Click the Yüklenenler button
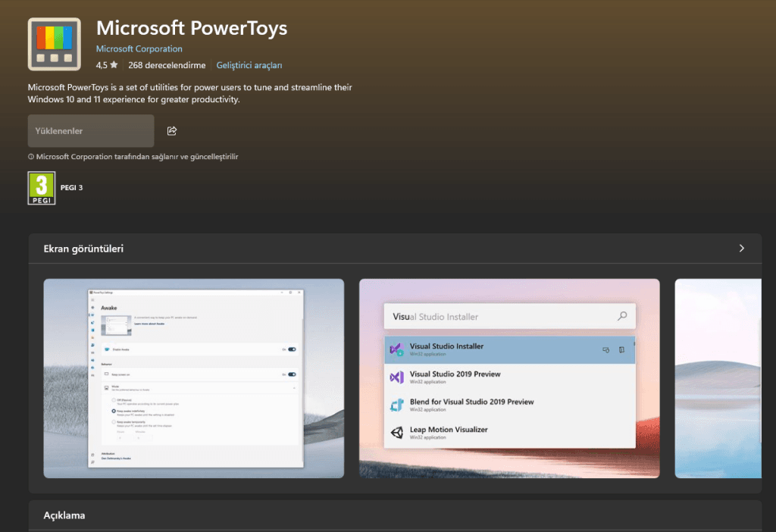 pyautogui.click(x=91, y=130)
